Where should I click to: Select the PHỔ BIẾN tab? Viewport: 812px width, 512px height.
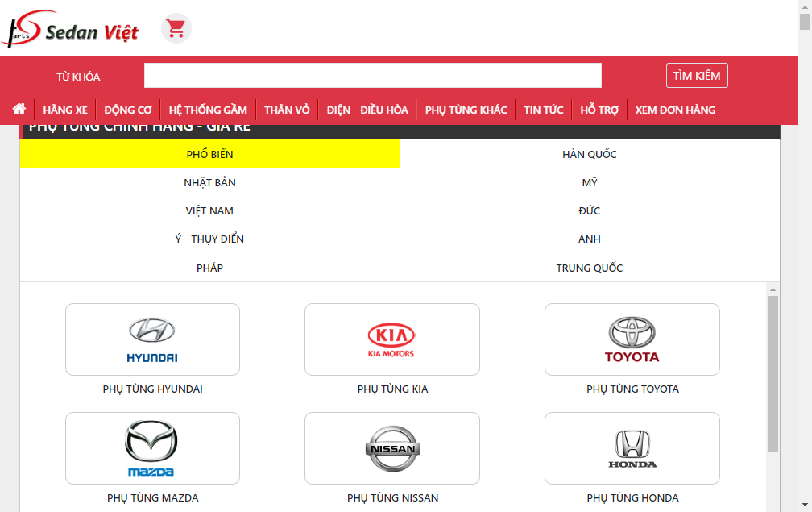[x=209, y=154]
